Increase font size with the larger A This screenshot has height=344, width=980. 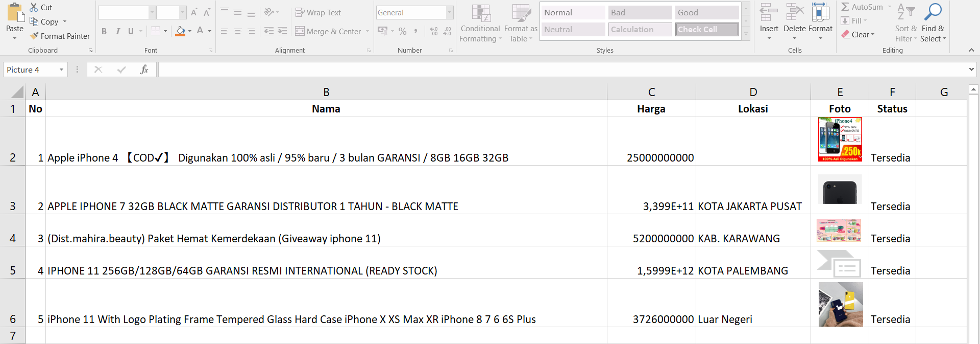pyautogui.click(x=194, y=12)
